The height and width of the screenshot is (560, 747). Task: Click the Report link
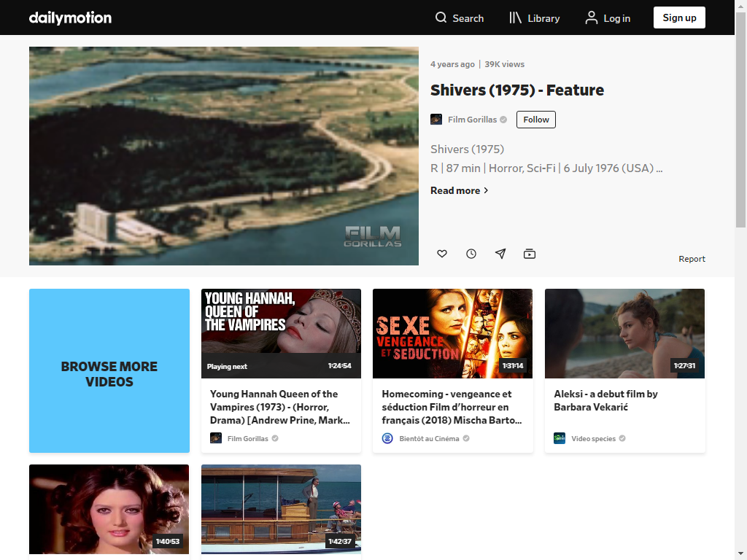(692, 259)
